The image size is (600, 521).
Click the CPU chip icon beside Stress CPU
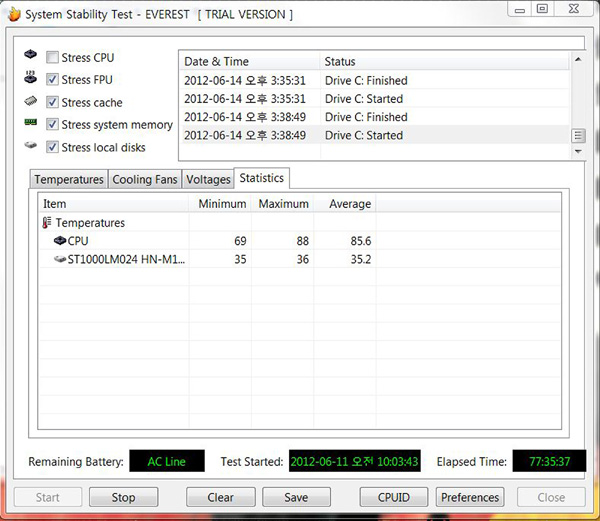tap(31, 54)
